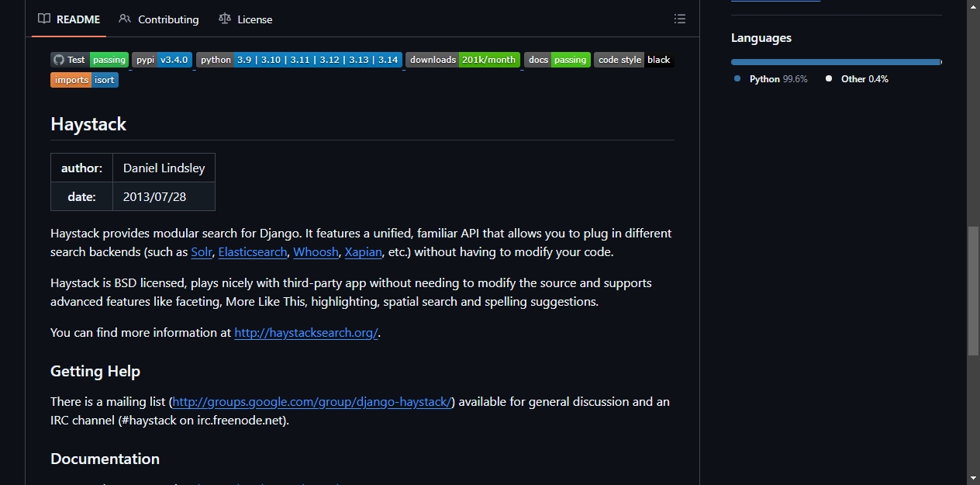
Task: Click the scrollbar down arrow
Action: coord(973,478)
